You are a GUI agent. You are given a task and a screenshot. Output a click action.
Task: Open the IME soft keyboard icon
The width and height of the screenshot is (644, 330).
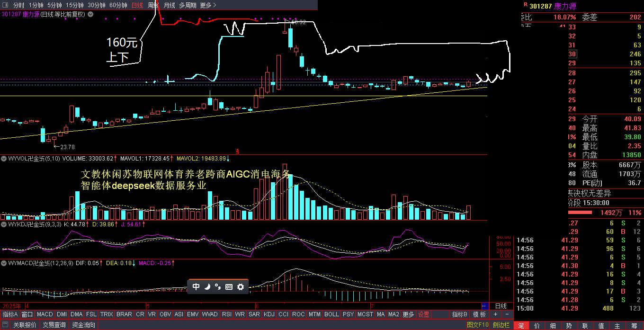tap(229, 286)
